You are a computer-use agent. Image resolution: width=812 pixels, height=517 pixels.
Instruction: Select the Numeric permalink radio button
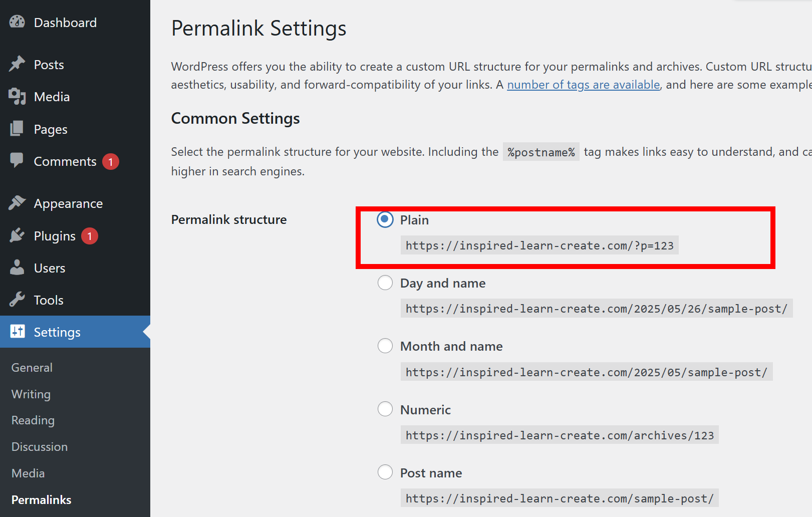385,409
